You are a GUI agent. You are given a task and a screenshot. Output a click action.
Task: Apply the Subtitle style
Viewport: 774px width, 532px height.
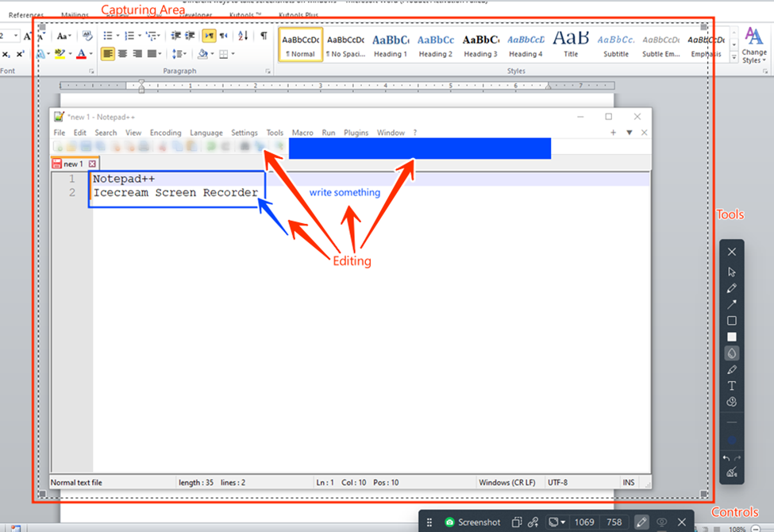click(615, 45)
